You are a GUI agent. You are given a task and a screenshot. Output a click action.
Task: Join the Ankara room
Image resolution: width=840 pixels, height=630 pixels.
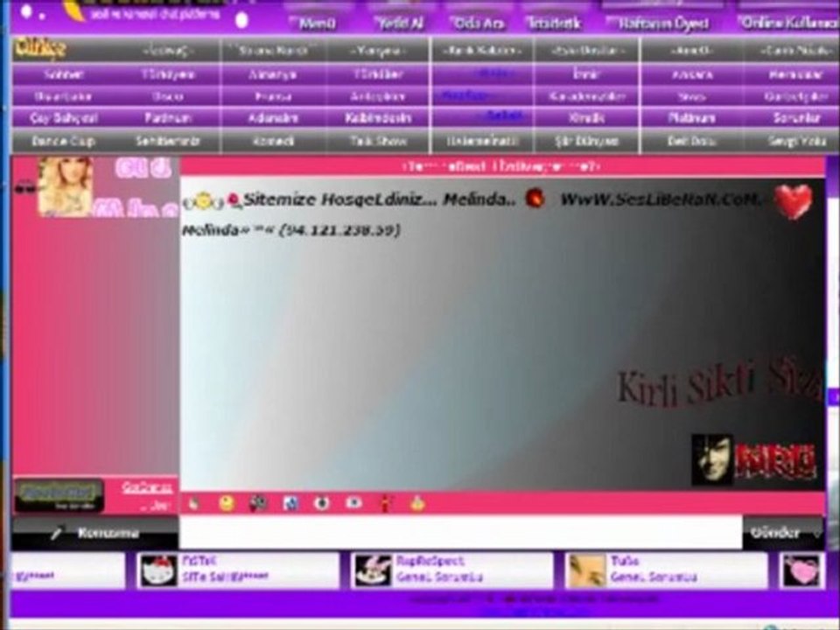691,74
